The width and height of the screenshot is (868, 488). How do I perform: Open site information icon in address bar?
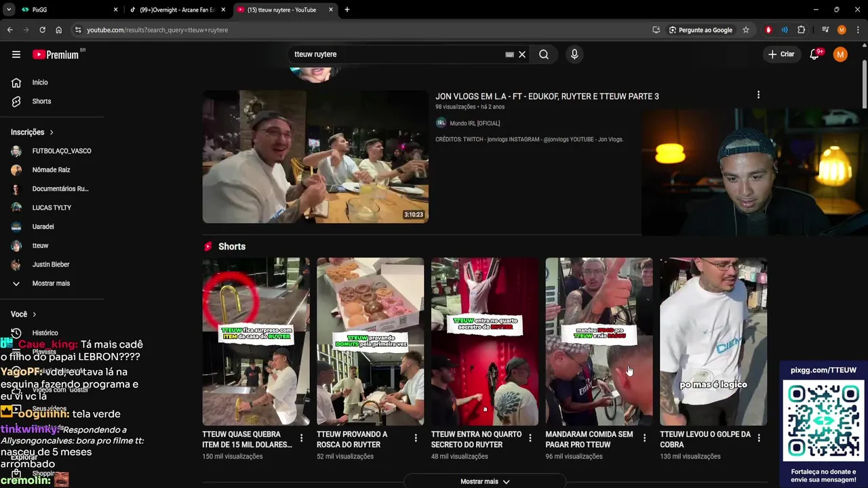(79, 30)
